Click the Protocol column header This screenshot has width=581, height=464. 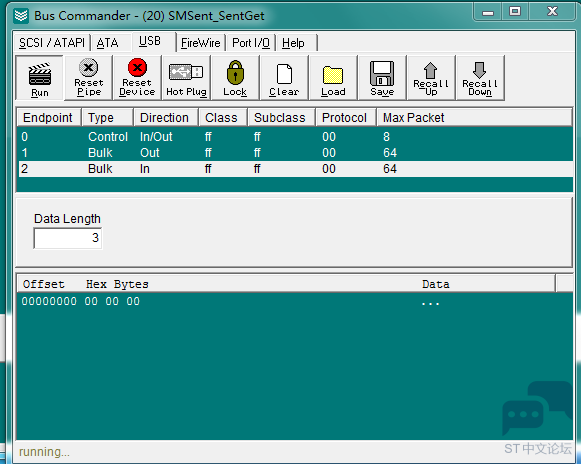tap(345, 117)
